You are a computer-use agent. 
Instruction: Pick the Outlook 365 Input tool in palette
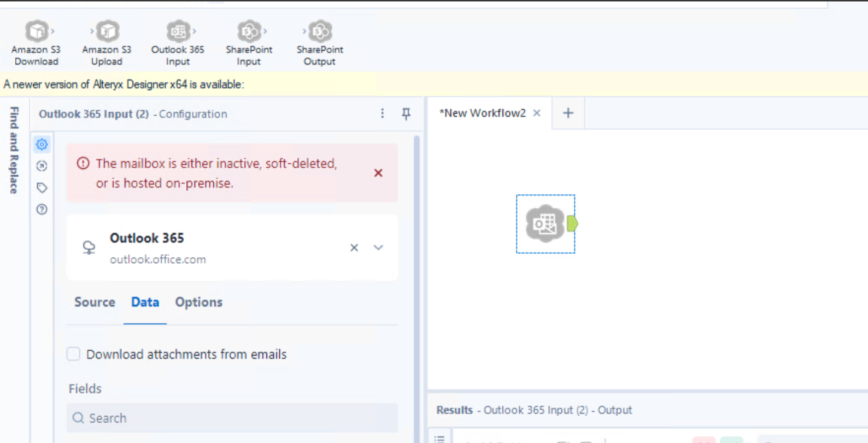tap(178, 43)
